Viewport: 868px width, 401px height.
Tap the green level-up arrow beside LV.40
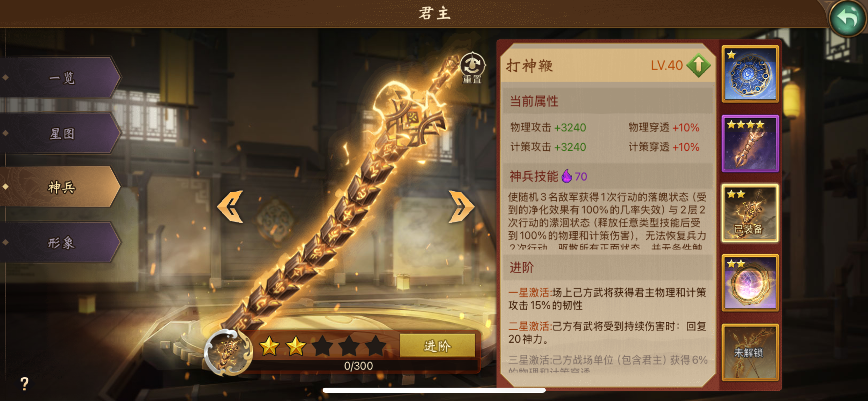pyautogui.click(x=699, y=65)
